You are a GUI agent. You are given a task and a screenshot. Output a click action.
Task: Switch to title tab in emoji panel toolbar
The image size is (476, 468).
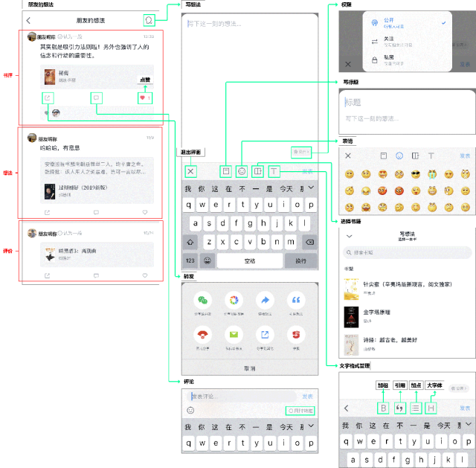pyautogui.click(x=384, y=156)
